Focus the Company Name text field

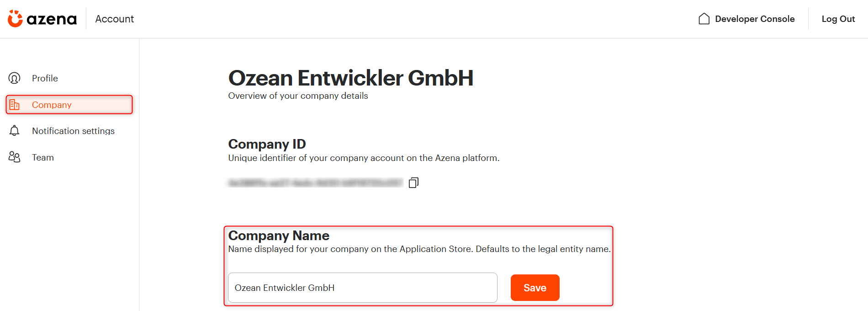[x=363, y=288]
